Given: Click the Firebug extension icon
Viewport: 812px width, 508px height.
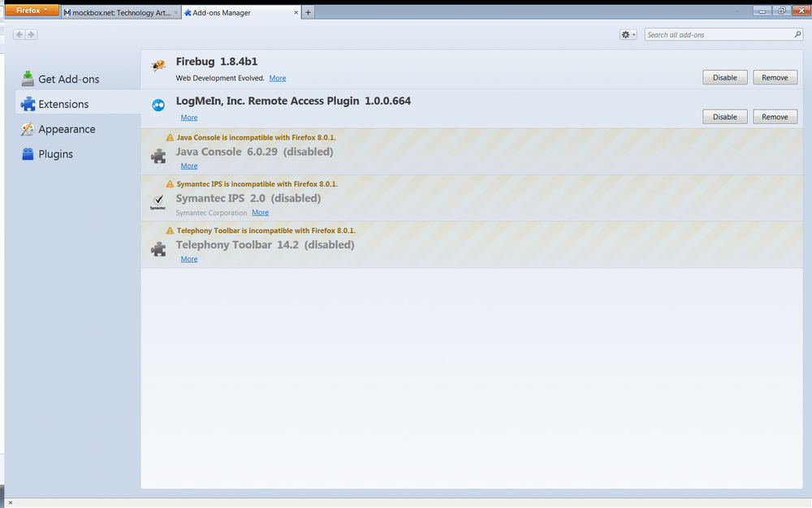Looking at the screenshot, I should click(x=158, y=67).
